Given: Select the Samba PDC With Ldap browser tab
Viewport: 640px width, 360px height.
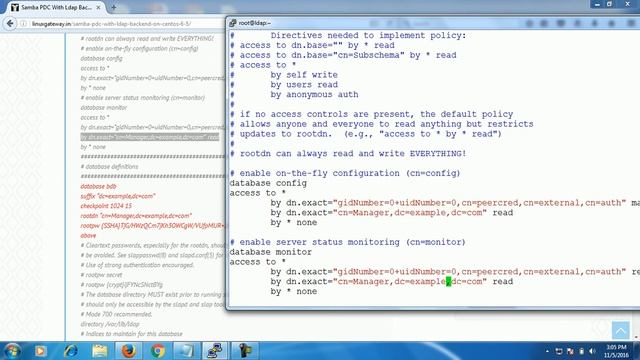Looking at the screenshot, I should coord(56,7).
